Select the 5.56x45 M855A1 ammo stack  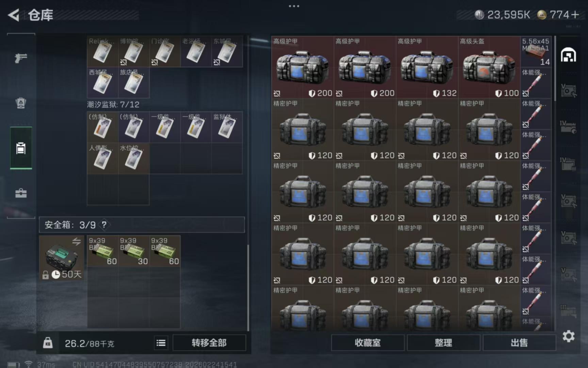click(536, 52)
